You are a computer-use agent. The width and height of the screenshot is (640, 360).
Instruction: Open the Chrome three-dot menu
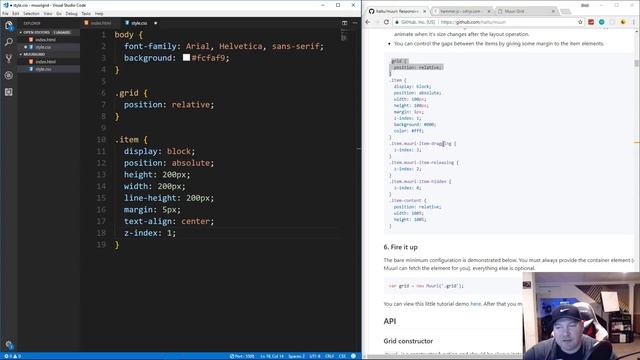pyautogui.click(x=634, y=22)
